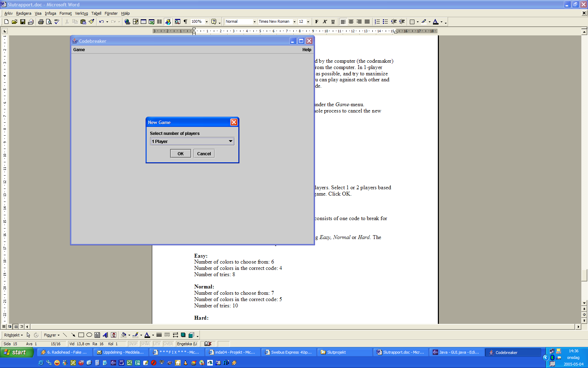This screenshot has height=368, width=588.
Task: Click the numbered list icon
Action: (x=377, y=22)
